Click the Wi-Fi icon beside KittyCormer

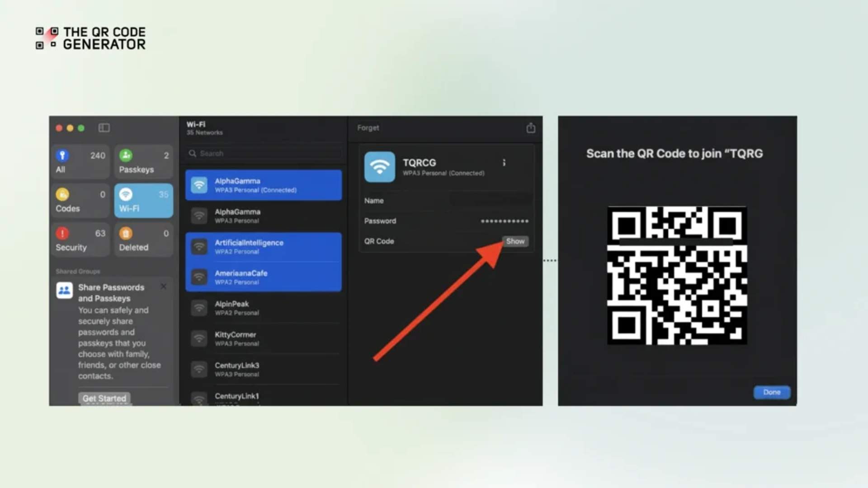coord(199,339)
